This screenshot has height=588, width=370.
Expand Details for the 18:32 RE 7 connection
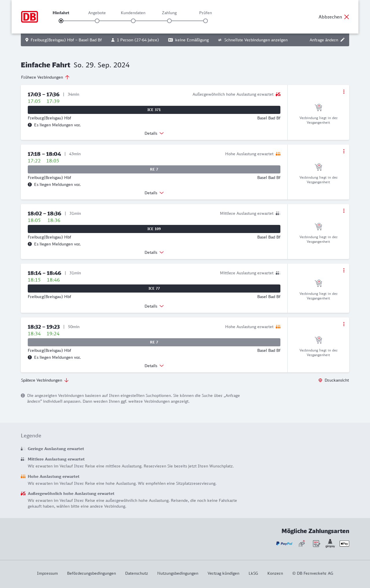[154, 366]
